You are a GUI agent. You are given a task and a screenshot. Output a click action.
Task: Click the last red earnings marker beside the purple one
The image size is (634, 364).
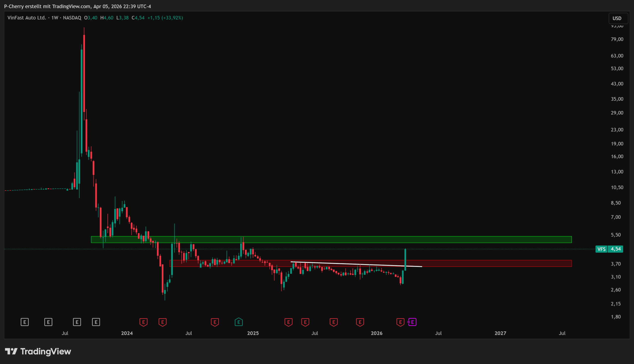pyautogui.click(x=400, y=322)
